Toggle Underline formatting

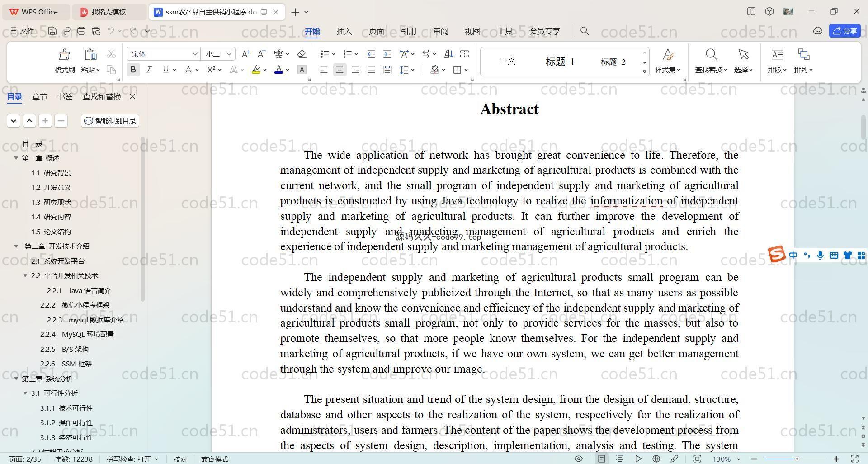[165, 70]
